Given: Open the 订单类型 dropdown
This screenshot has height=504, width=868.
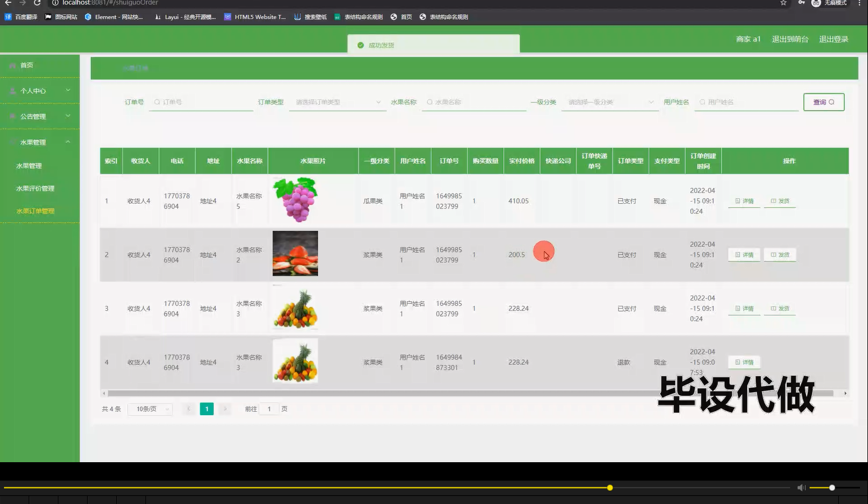Looking at the screenshot, I should [337, 102].
